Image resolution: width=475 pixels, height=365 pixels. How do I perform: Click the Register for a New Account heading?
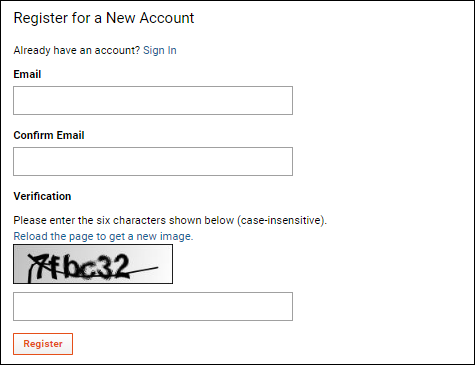(104, 18)
